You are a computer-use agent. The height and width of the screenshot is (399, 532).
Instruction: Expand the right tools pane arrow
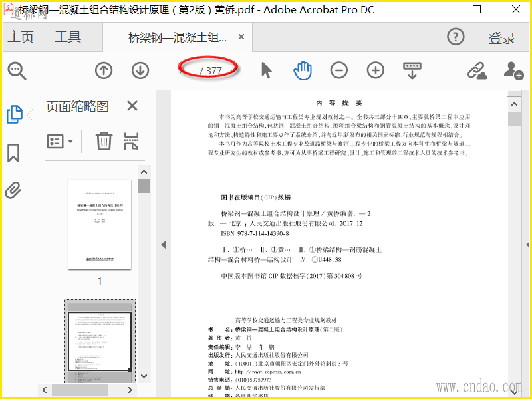(x=527, y=245)
